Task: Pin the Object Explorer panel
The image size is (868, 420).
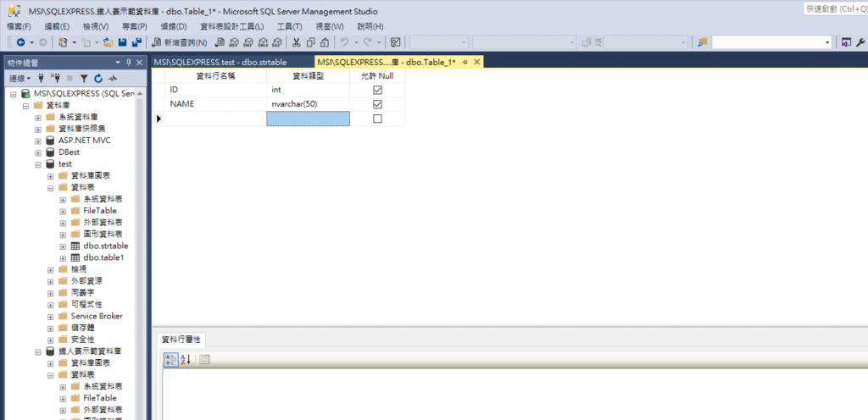Action: 129,63
